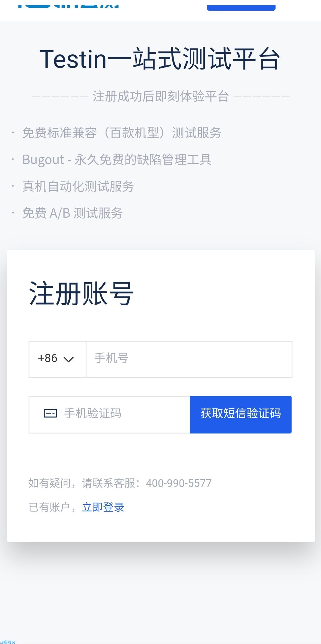Viewport: 321px width, 644px height.
Task: Select the 免费 A/B 测试服务 bullet
Action: pos(72,213)
